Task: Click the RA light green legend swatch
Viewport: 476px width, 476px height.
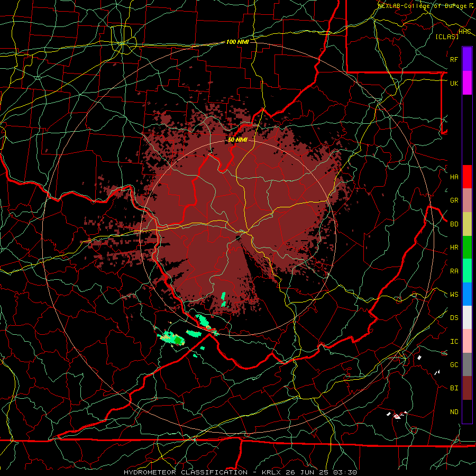Action: click(x=467, y=271)
